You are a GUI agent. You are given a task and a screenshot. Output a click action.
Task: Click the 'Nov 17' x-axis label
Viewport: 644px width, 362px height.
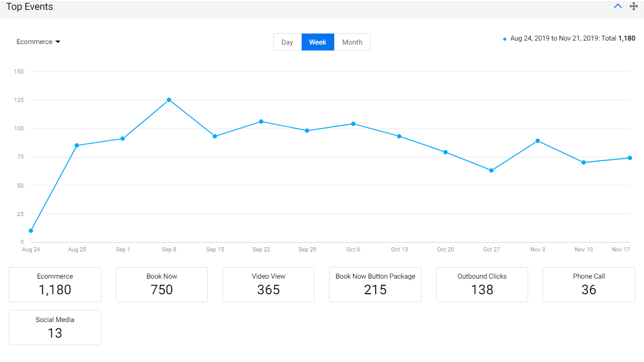click(621, 250)
